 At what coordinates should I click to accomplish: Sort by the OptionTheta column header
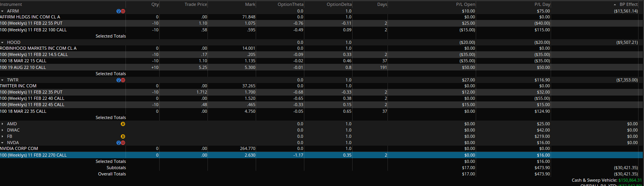291,4
